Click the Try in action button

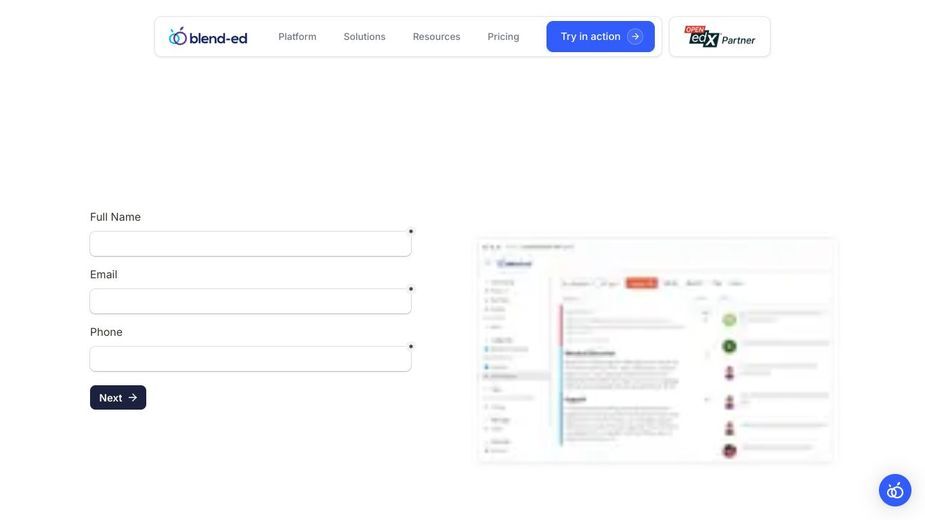(600, 37)
